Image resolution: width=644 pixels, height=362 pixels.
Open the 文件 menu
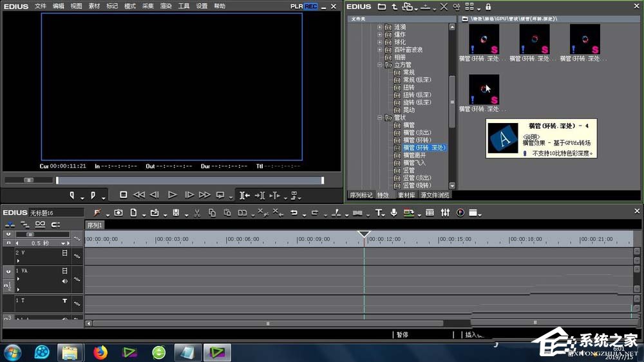(x=41, y=6)
